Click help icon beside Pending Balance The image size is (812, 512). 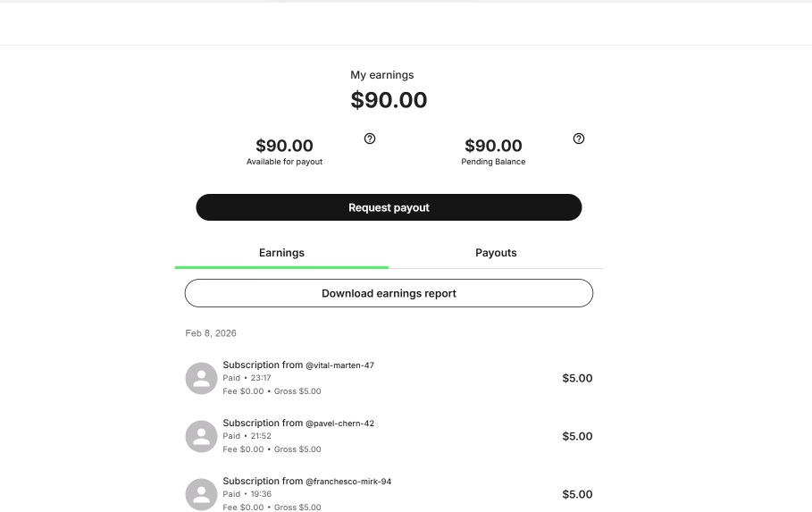pyautogui.click(x=579, y=138)
